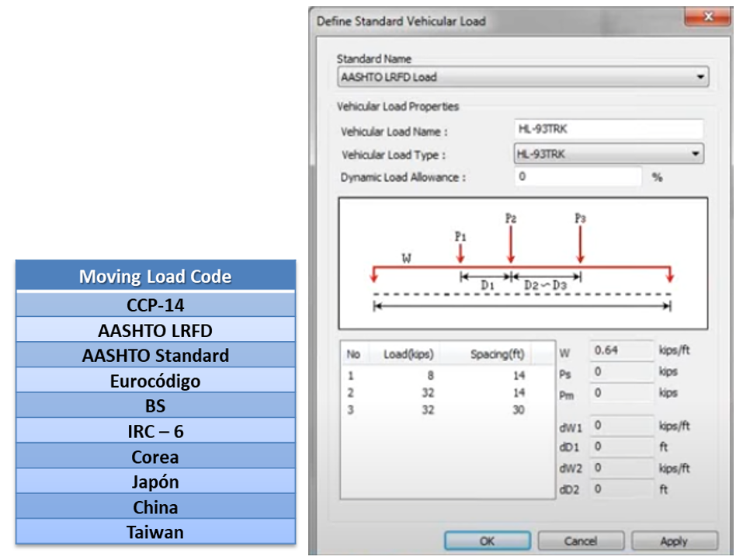This screenshot has width=736, height=560.
Task: Confirm with the OK button
Action: 488,541
